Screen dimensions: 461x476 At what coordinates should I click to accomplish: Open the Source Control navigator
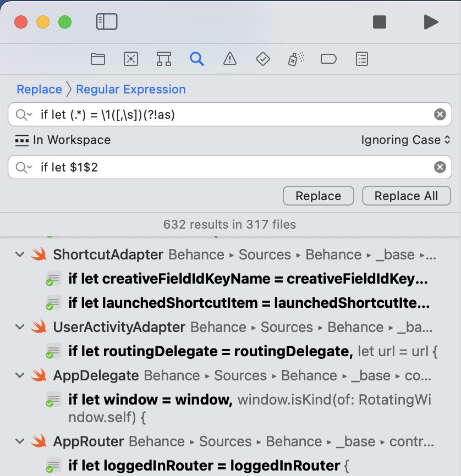(x=131, y=59)
